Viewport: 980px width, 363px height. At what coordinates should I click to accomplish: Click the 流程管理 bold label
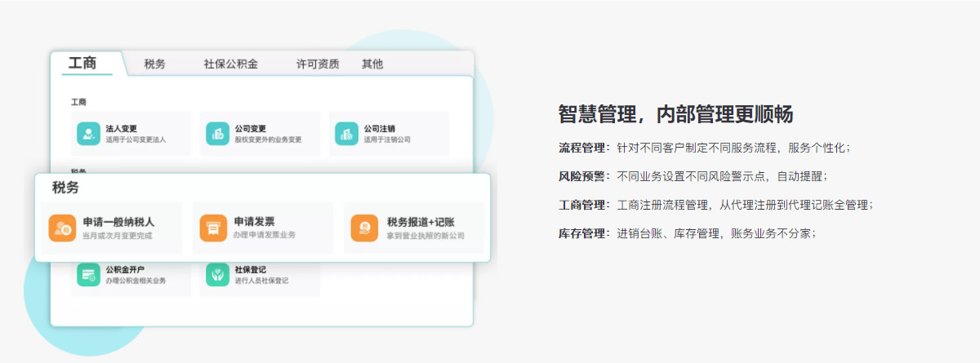tap(583, 148)
